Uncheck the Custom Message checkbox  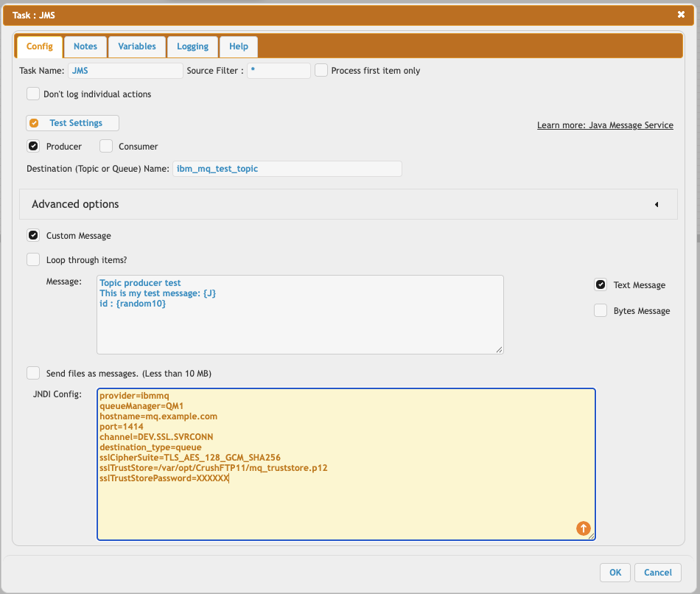(33, 235)
